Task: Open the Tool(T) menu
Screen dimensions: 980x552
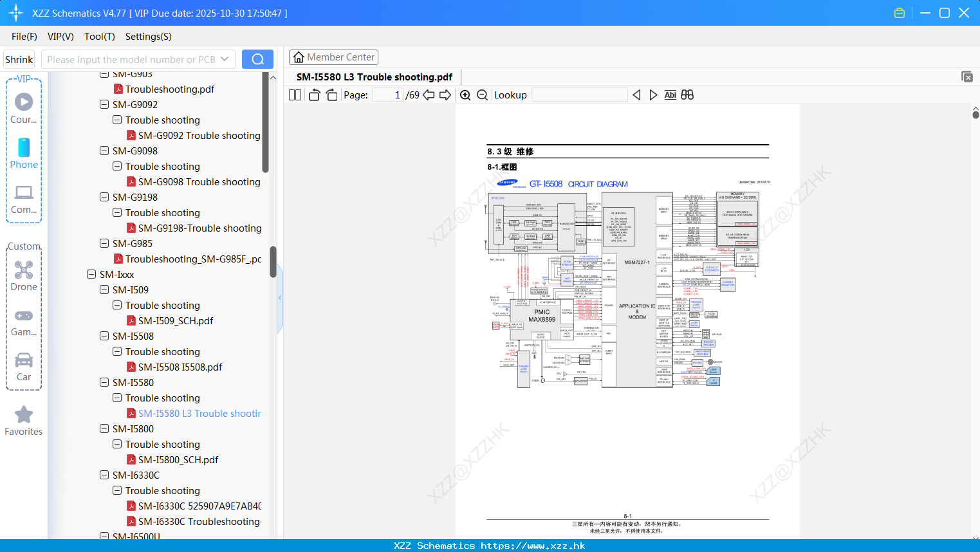Action: [x=99, y=37]
